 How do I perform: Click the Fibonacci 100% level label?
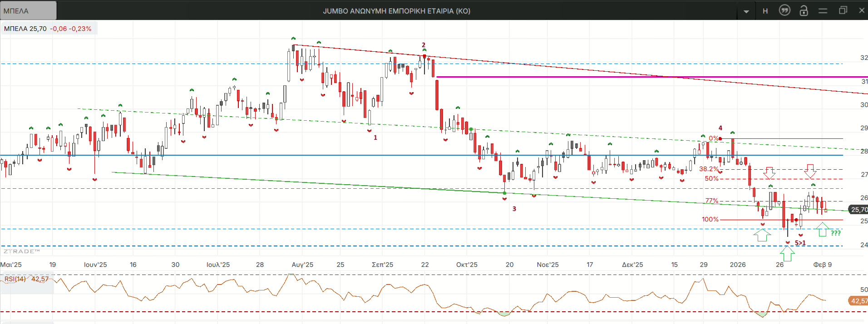click(710, 219)
